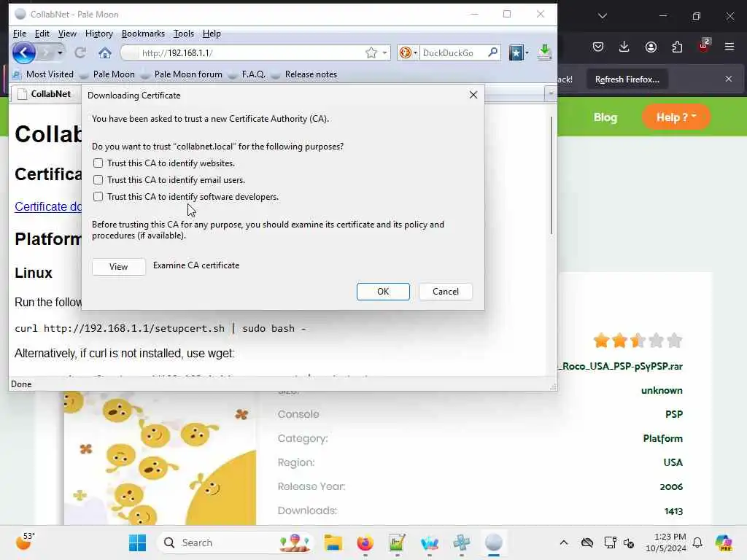Open Firefox extensions puzzle icon
Screen dimensions: 747x560
tap(677, 47)
